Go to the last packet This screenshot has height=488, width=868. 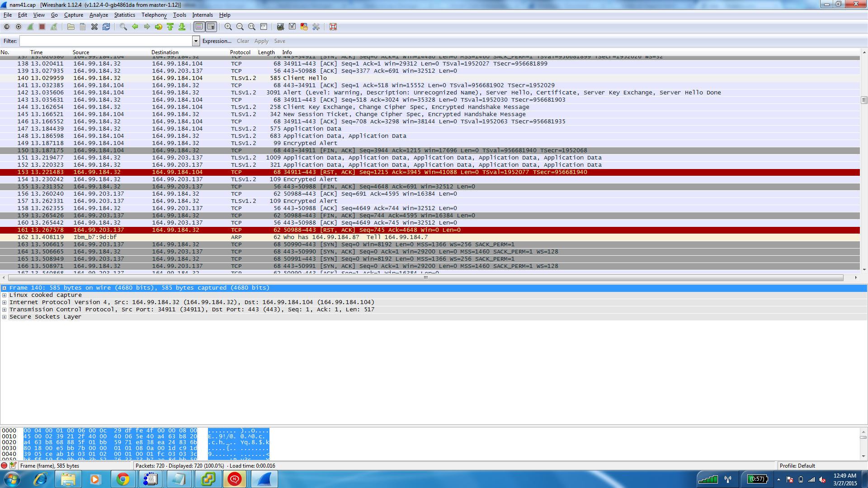[182, 27]
